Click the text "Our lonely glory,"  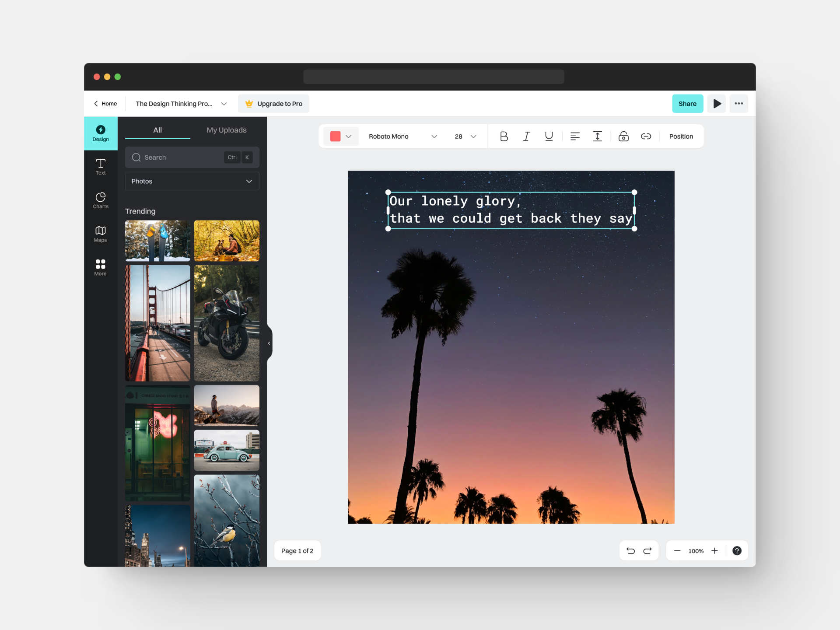click(x=455, y=201)
